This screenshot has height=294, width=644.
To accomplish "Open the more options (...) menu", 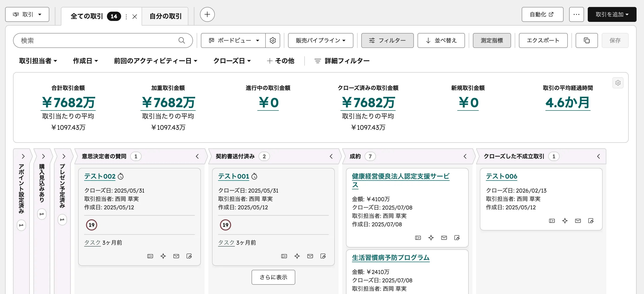I will tap(576, 14).
